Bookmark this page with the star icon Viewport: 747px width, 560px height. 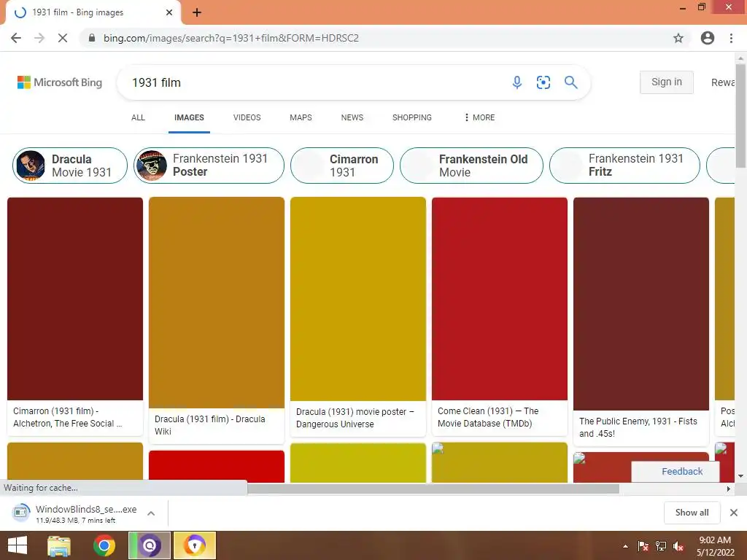pos(678,38)
